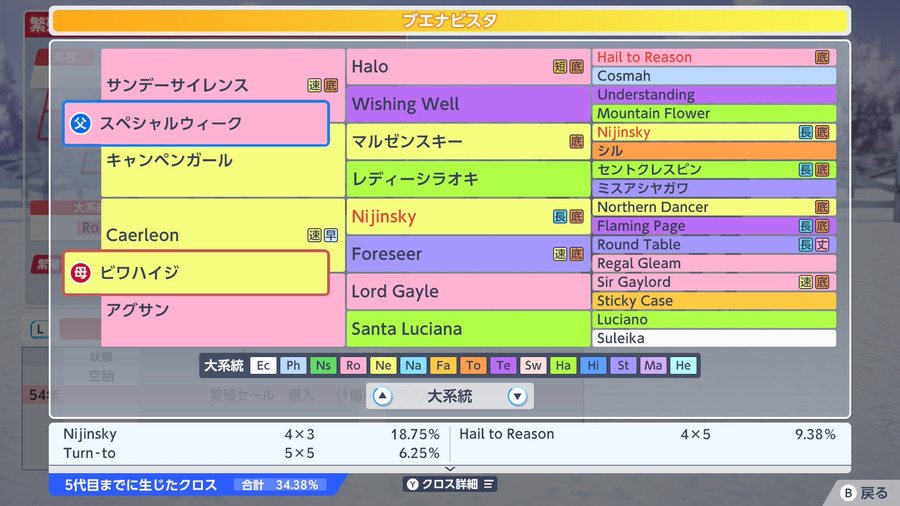Click the Ns lineage color swatch
Screen dimensions: 900x506
(x=323, y=365)
